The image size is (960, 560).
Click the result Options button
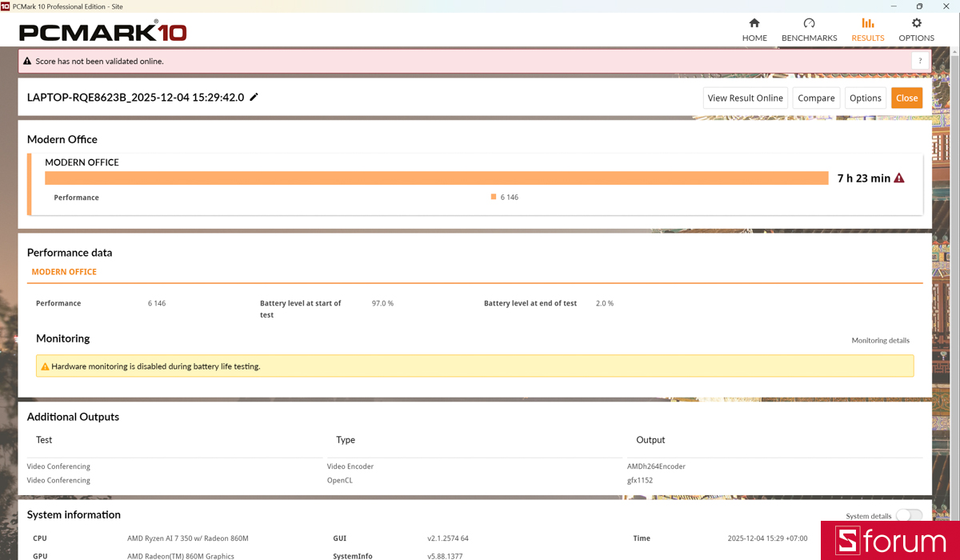pyautogui.click(x=866, y=98)
